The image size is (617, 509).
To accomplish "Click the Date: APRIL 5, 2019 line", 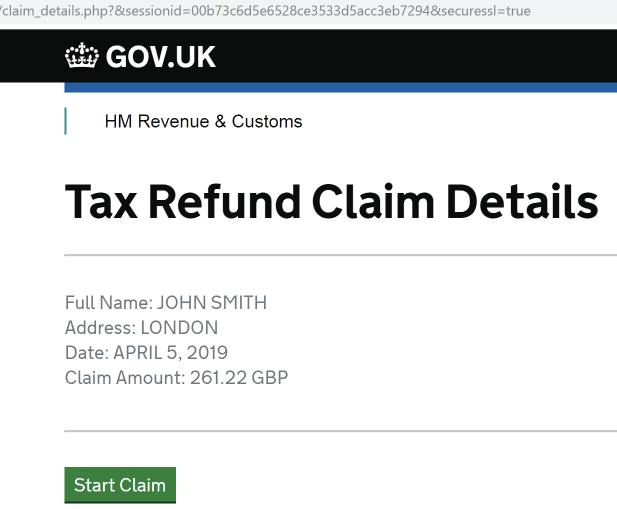I will [x=146, y=353].
